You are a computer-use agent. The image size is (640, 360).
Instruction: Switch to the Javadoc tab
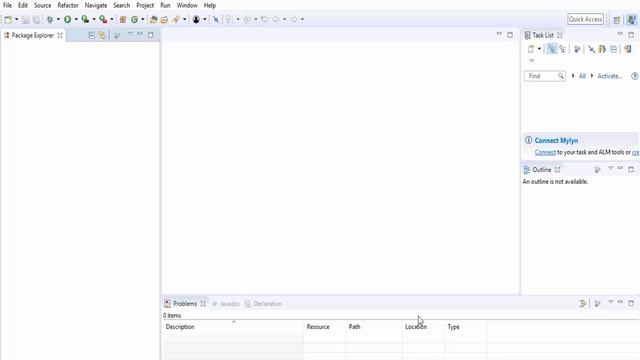226,304
